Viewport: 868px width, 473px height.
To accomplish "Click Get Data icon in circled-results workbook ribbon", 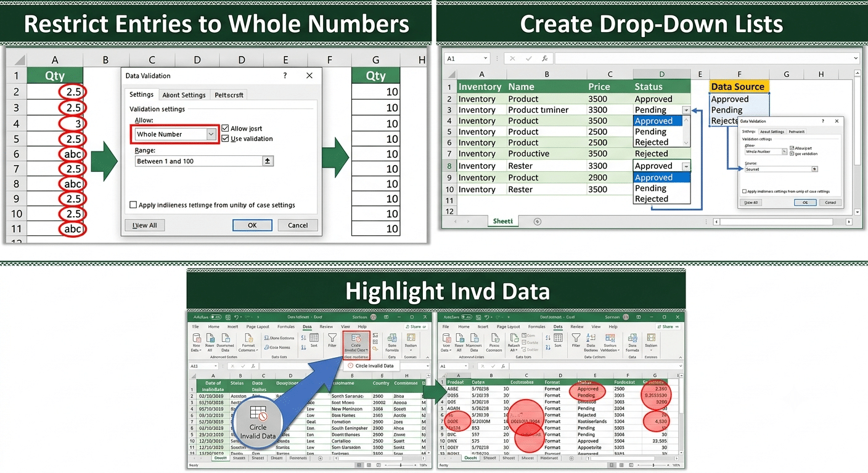I will pyautogui.click(x=446, y=338).
